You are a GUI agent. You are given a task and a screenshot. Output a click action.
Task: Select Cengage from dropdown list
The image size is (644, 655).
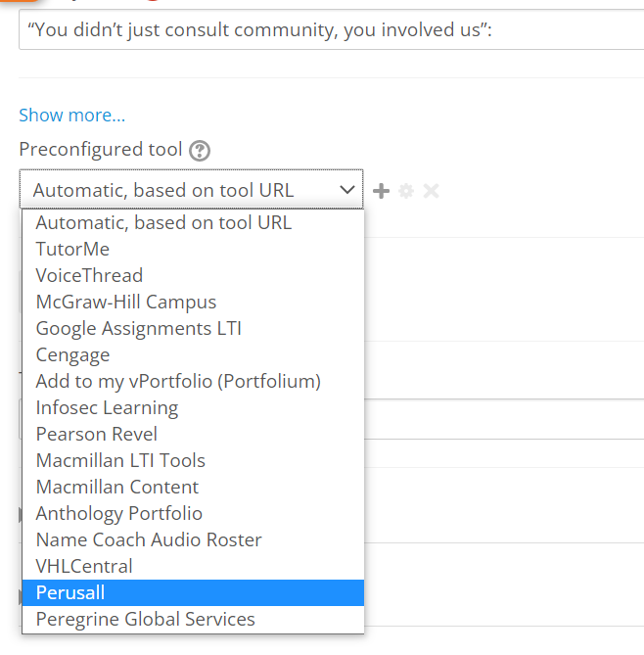pos(193,354)
